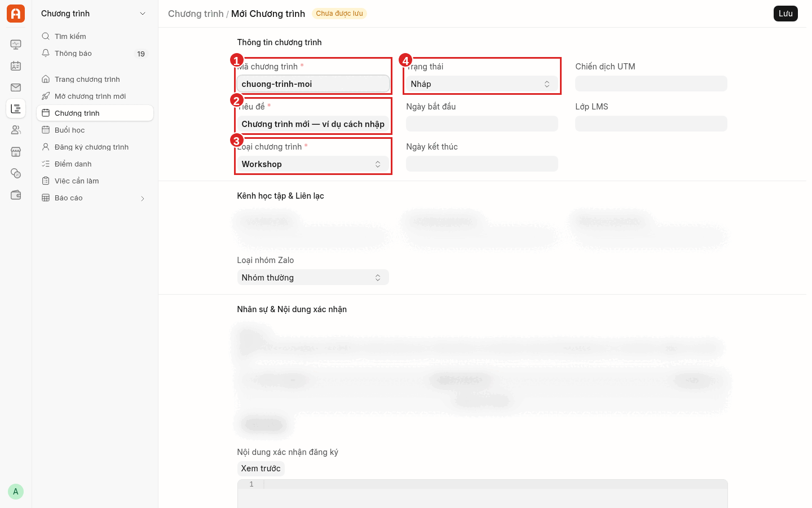The height and width of the screenshot is (508, 812).
Task: Focus the Lớp LMS field
Action: (651, 124)
